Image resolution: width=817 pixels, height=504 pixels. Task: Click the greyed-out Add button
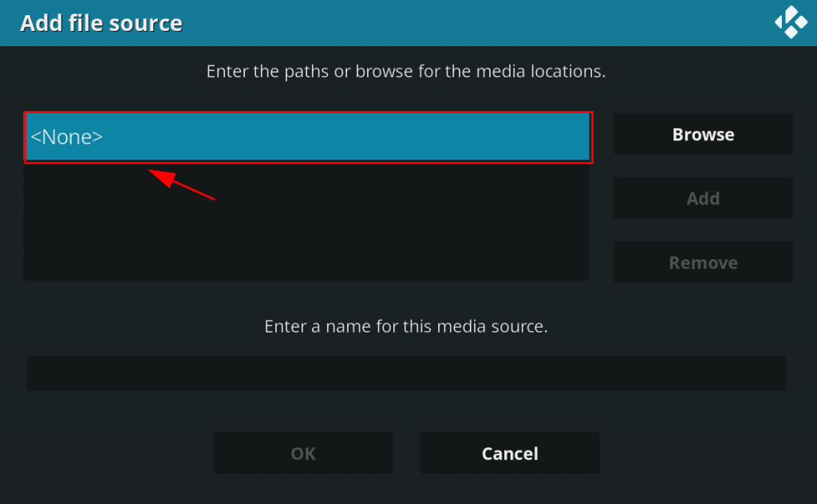[702, 199]
